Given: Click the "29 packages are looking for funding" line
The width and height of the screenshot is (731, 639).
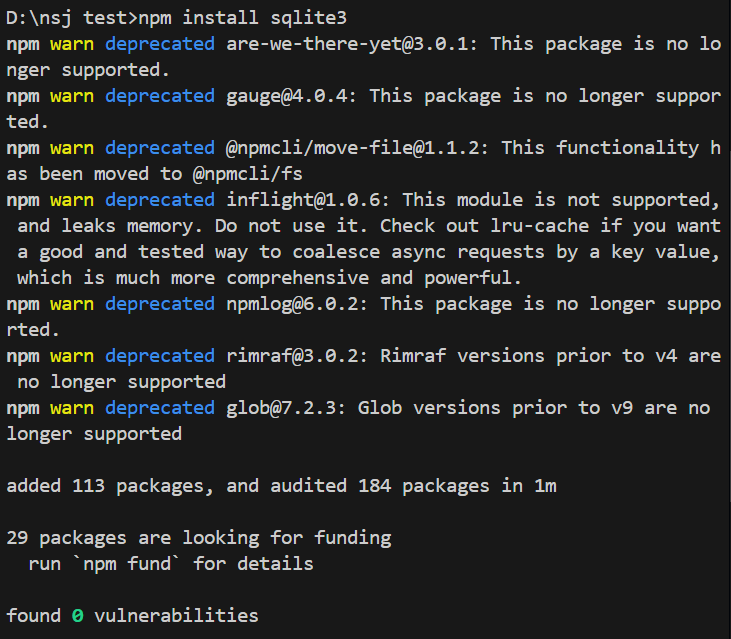Looking at the screenshot, I should [198, 538].
